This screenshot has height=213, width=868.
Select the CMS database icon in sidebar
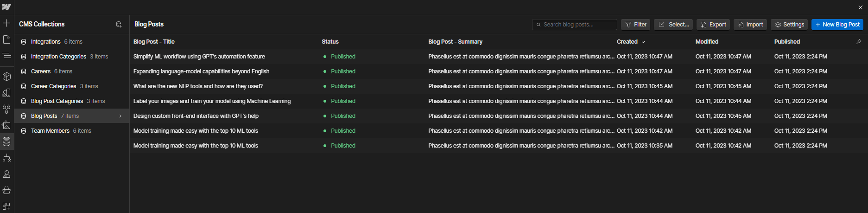(6, 142)
